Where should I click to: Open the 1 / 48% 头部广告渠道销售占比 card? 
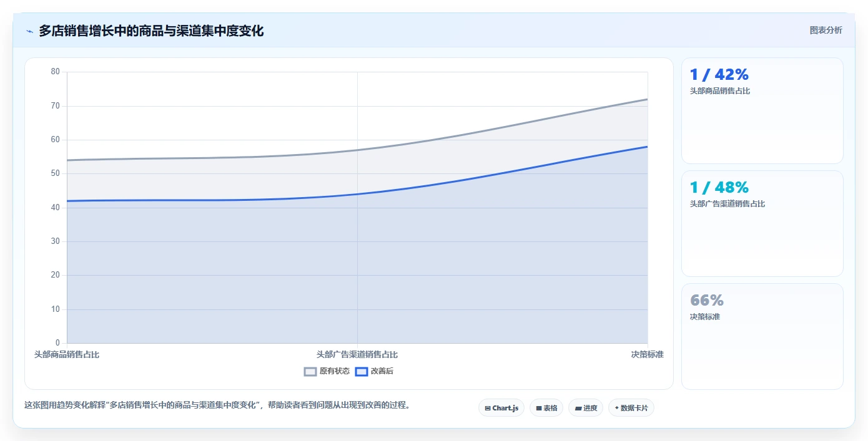click(762, 223)
